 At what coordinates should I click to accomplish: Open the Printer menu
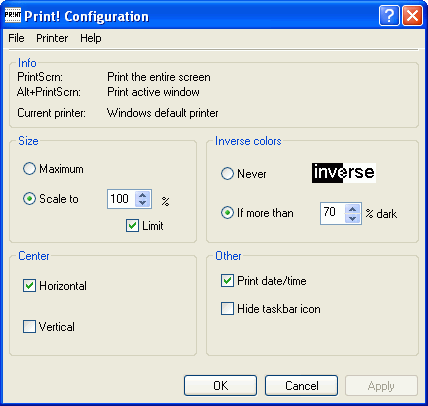coord(52,38)
